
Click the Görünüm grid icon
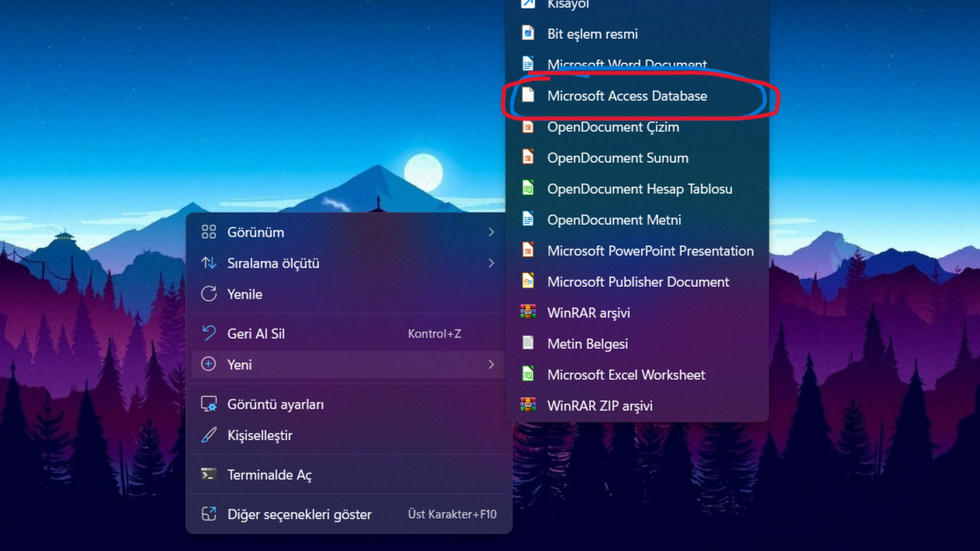pyautogui.click(x=208, y=232)
